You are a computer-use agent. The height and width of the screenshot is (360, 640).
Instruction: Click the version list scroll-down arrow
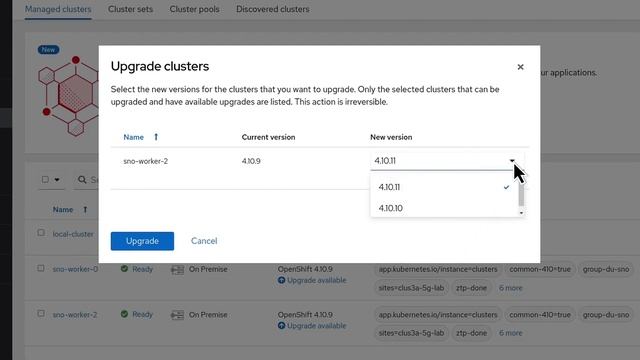521,213
